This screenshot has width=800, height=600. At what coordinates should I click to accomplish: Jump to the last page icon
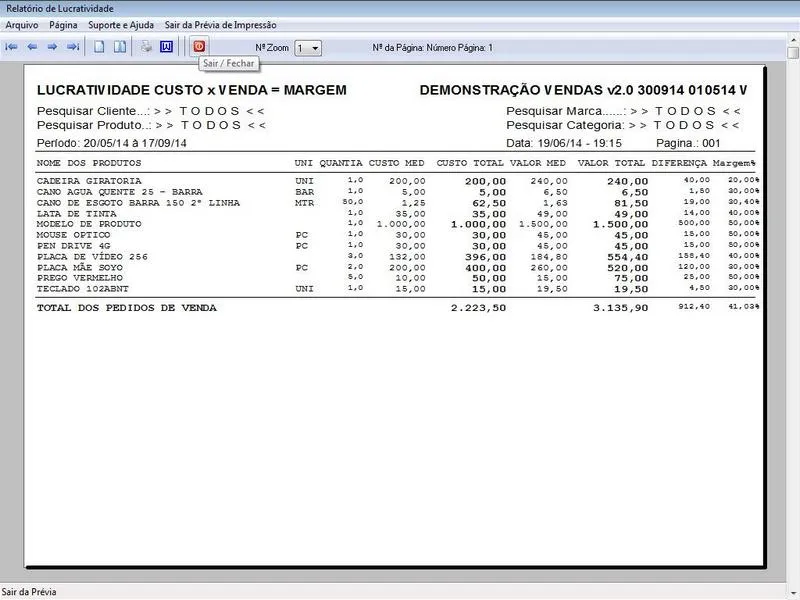point(72,47)
